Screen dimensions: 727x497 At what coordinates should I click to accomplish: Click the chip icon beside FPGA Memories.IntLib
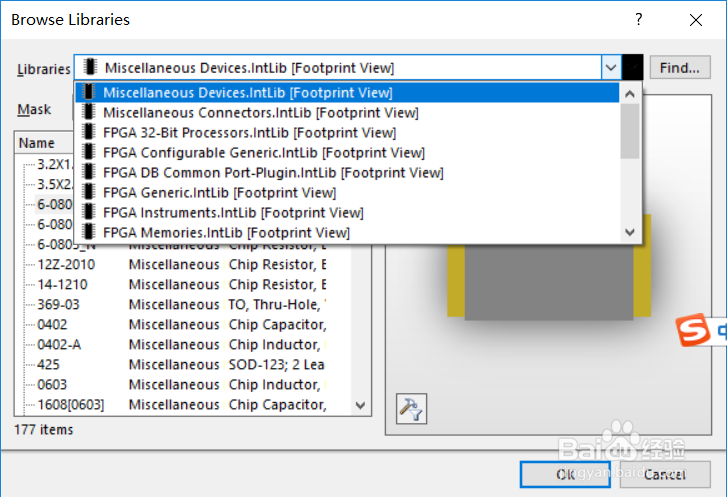(x=90, y=233)
